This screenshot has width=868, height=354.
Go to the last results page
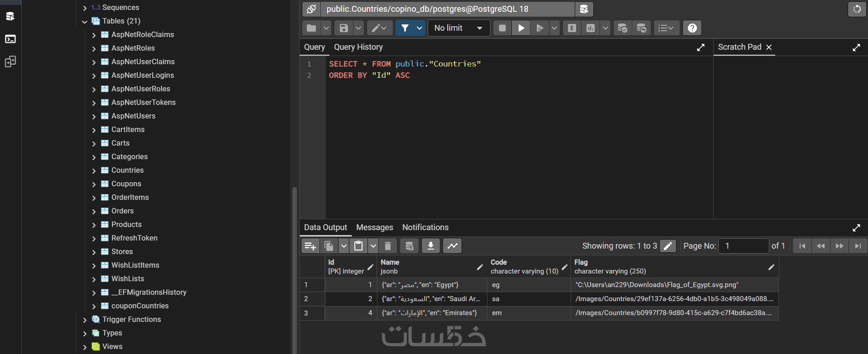pos(858,246)
